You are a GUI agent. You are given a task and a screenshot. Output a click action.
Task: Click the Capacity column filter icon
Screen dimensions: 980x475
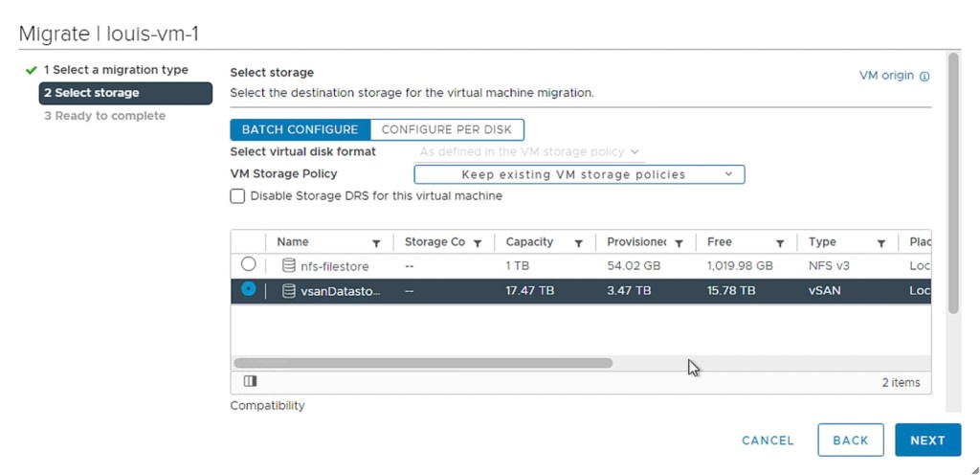[x=578, y=243]
